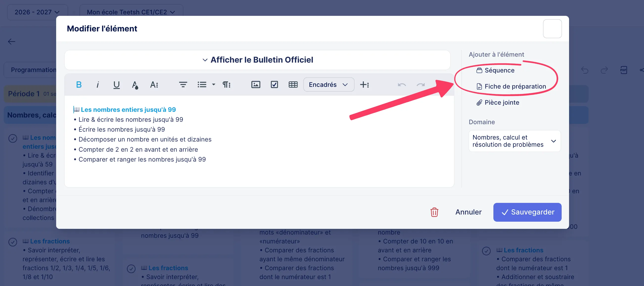The image size is (644, 286).
Task: Open the more insert options plus icon
Action: (x=365, y=85)
